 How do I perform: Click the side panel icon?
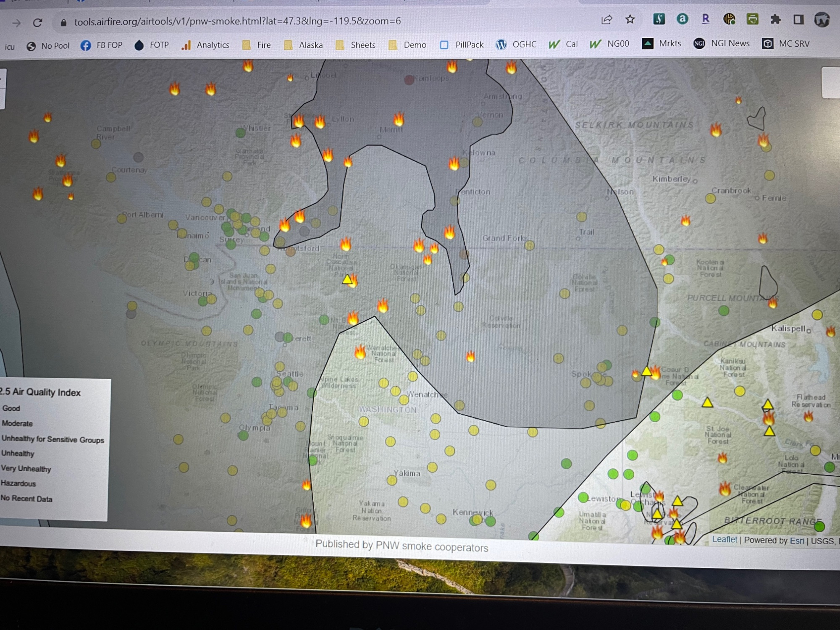click(x=798, y=19)
